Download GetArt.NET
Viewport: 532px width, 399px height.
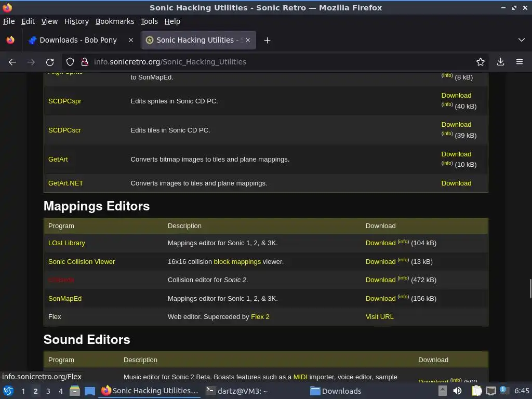456,183
